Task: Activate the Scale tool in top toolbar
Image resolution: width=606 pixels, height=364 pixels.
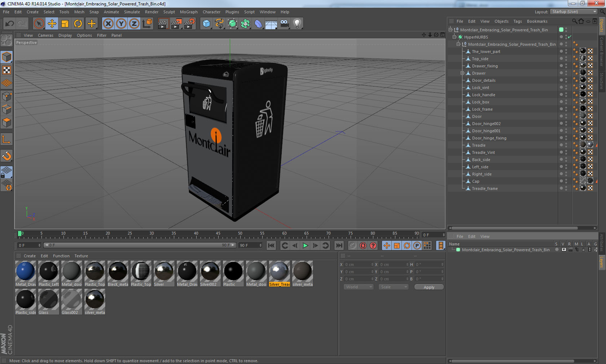Action: point(65,24)
